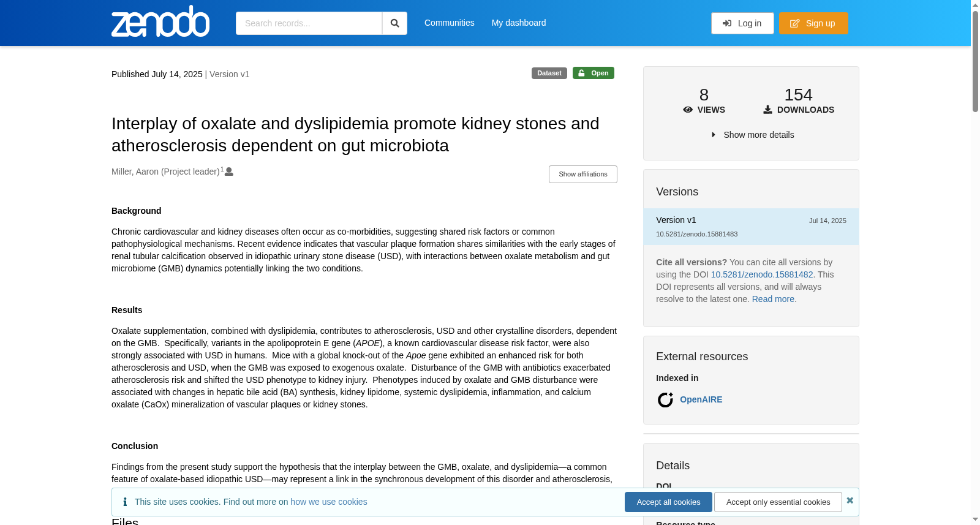Click the info icon in cookie notice

[125, 502]
